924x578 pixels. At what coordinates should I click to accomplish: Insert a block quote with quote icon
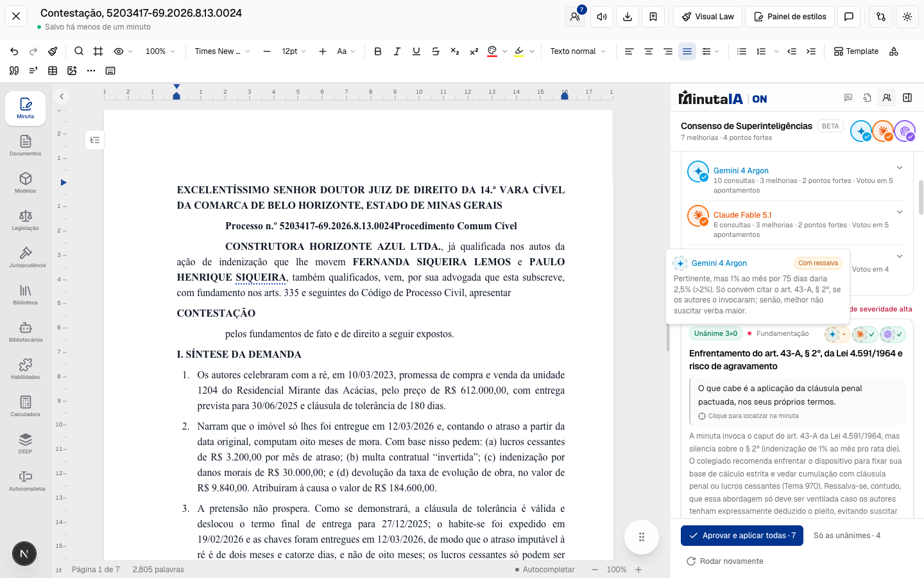coord(14,71)
